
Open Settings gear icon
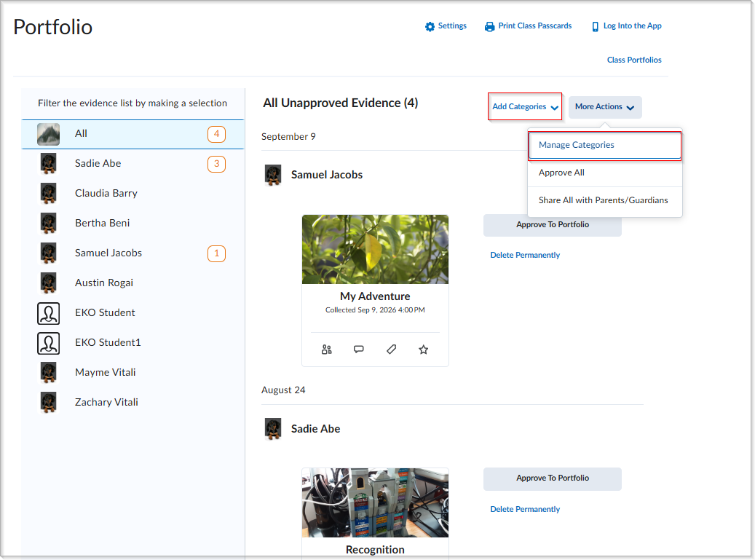pyautogui.click(x=430, y=26)
